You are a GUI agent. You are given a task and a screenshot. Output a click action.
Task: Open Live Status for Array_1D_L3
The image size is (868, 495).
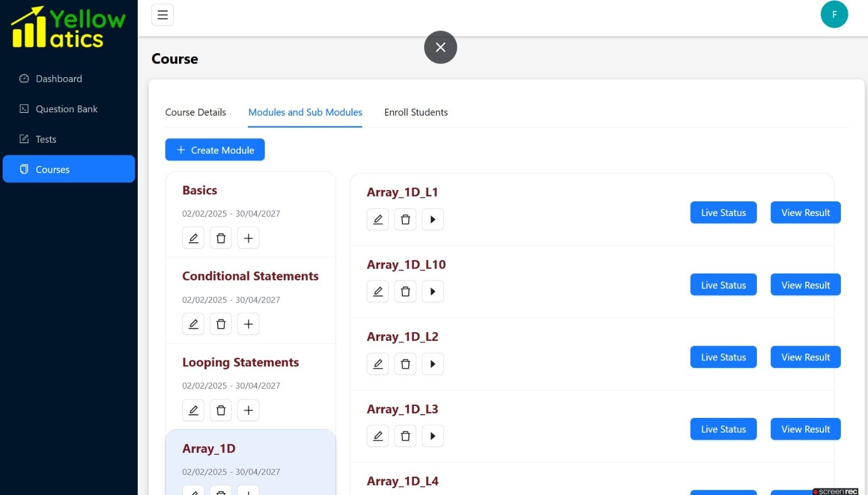click(x=723, y=429)
